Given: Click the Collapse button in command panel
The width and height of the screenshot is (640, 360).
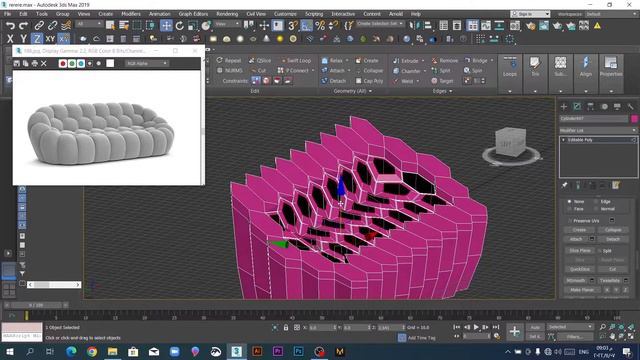Looking at the screenshot, I should click(x=613, y=230).
